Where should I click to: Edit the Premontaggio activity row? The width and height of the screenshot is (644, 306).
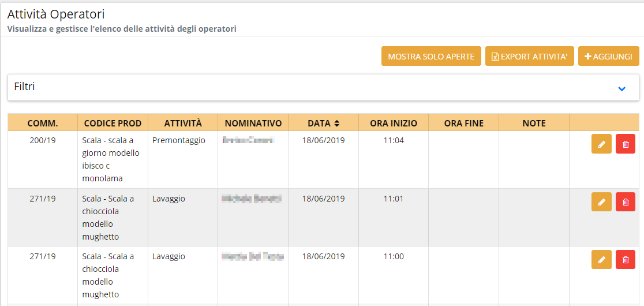tap(601, 144)
